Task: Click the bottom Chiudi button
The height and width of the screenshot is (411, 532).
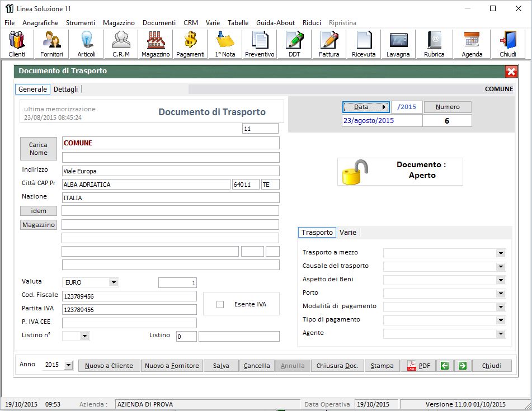Action: (x=492, y=366)
